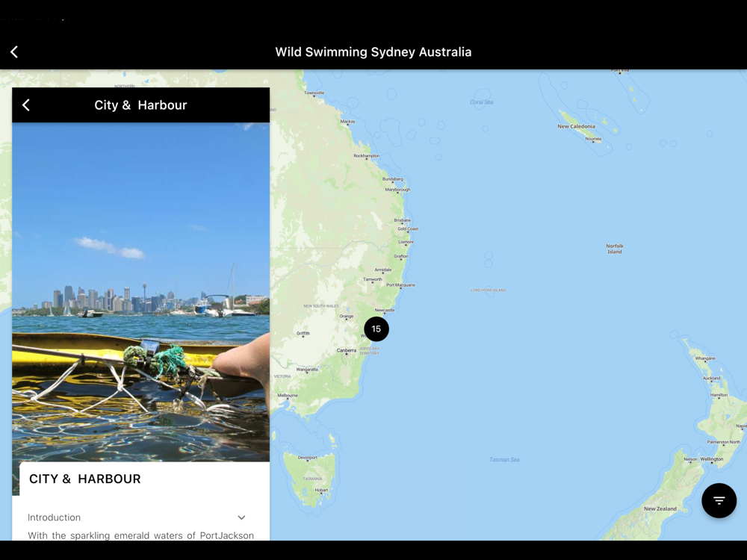Image resolution: width=747 pixels, height=560 pixels.
Task: Click the Wild Swimming Sydney Australia title
Action: click(x=373, y=52)
